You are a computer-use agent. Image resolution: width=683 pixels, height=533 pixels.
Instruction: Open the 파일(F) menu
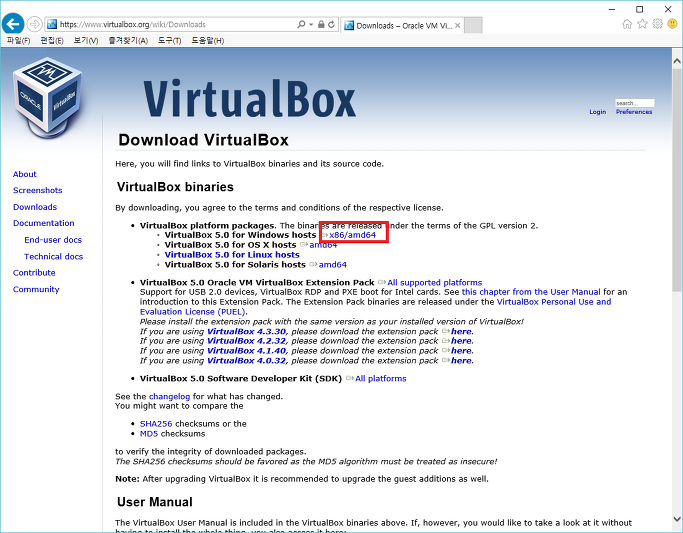tap(18, 40)
